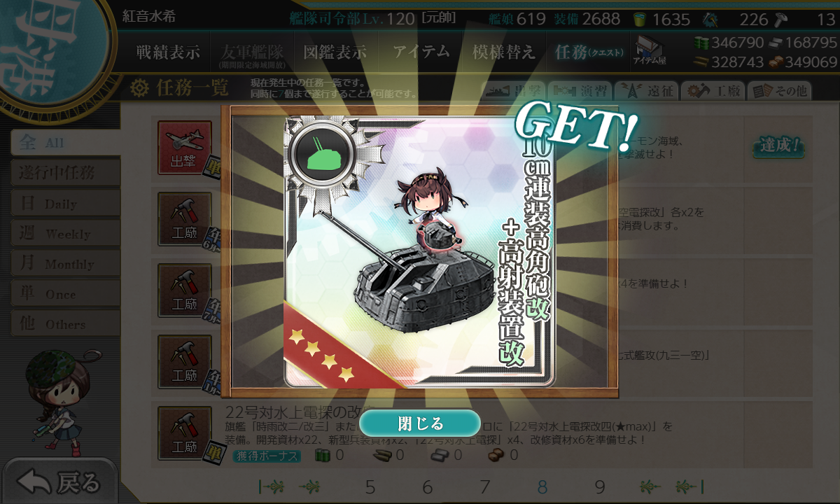Screen dimensions: 840x504
Task: Open the 図鑑表示 menu item
Action: (x=335, y=52)
